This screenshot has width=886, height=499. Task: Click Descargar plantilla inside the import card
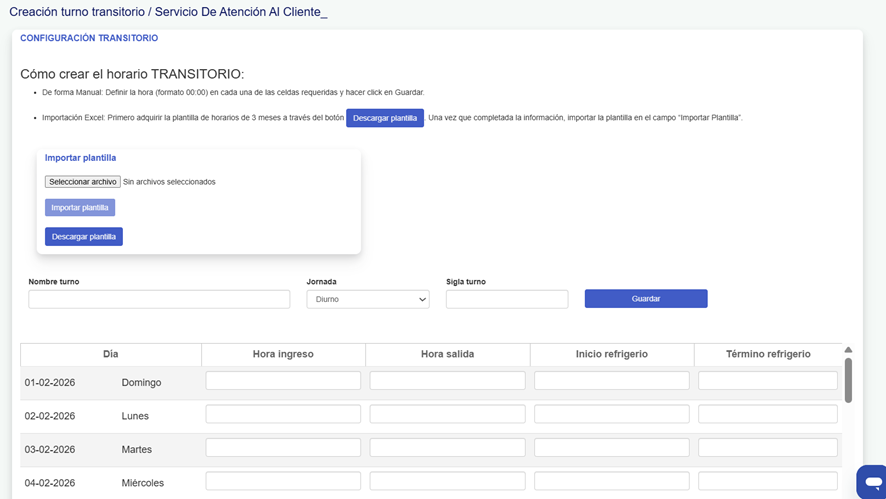pyautogui.click(x=84, y=237)
